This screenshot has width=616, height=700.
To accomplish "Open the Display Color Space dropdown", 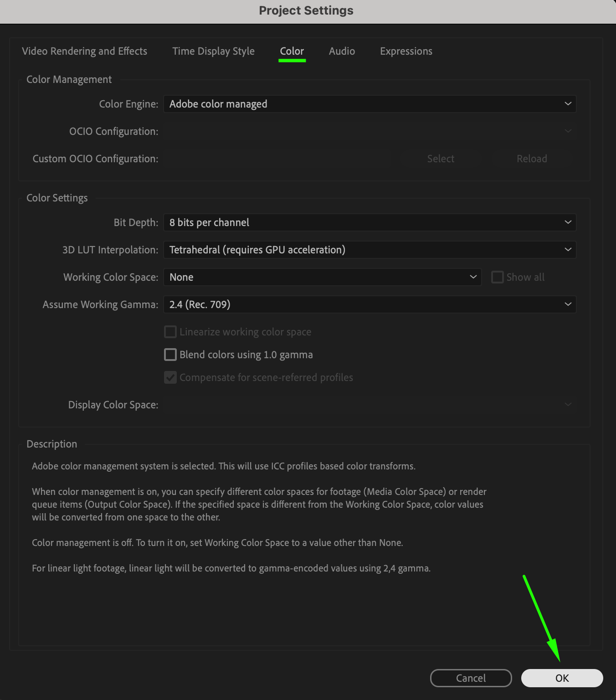I will 370,405.
